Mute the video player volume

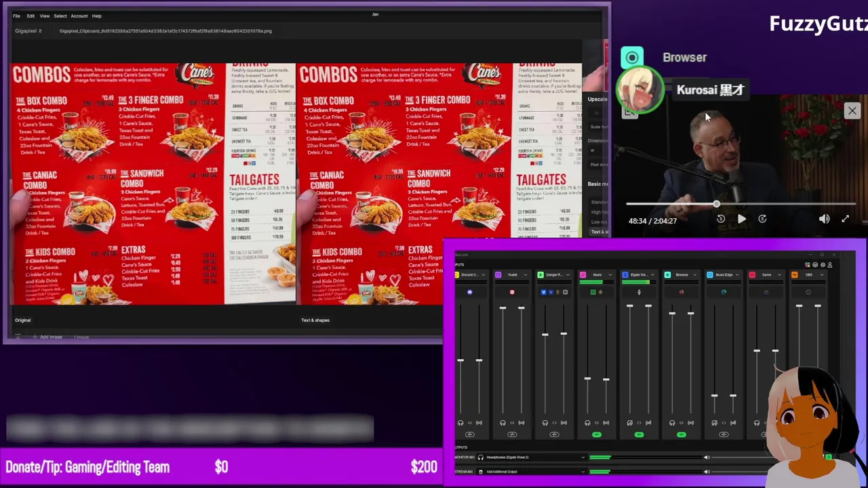pyautogui.click(x=824, y=219)
